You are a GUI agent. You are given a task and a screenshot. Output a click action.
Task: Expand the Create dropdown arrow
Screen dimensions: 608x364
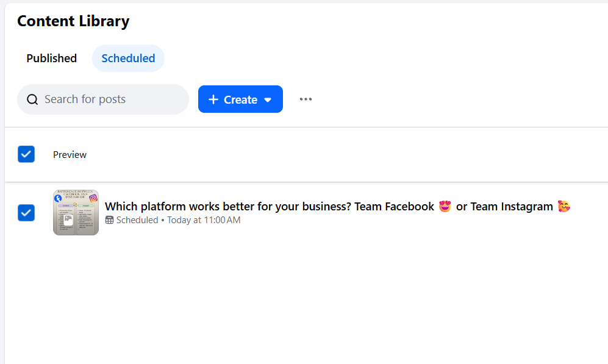pyautogui.click(x=268, y=100)
